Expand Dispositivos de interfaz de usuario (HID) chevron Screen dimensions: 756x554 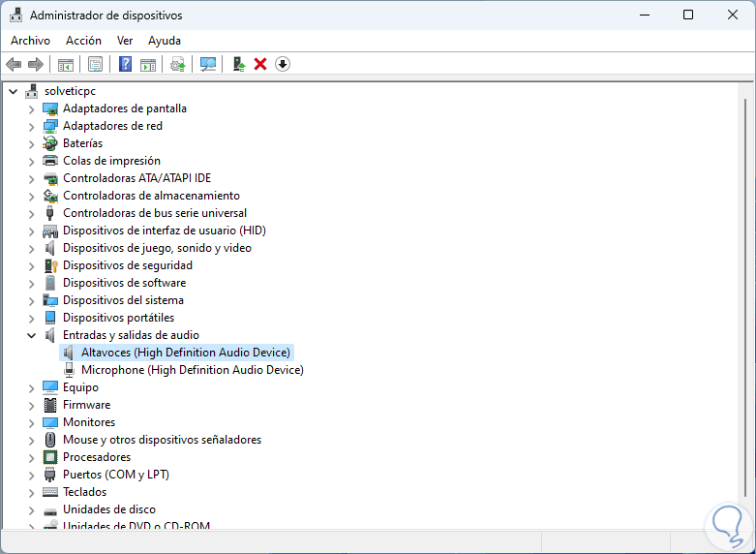click(x=31, y=231)
